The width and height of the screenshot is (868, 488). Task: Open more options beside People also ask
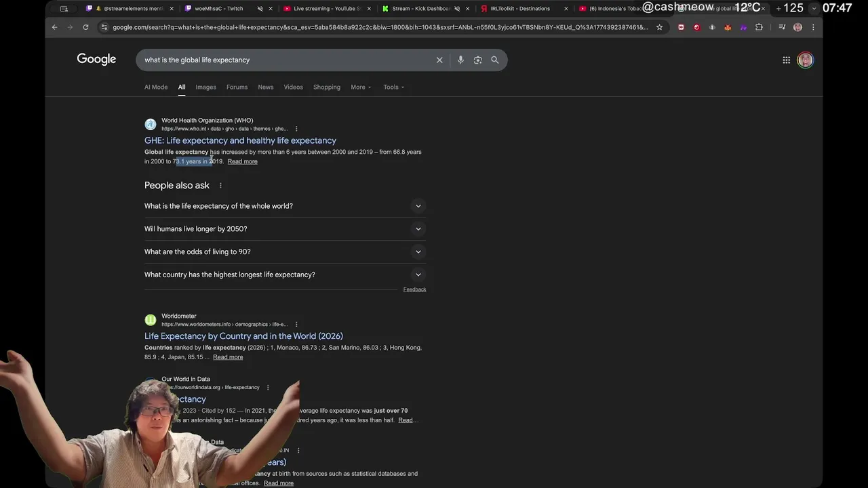click(x=220, y=185)
